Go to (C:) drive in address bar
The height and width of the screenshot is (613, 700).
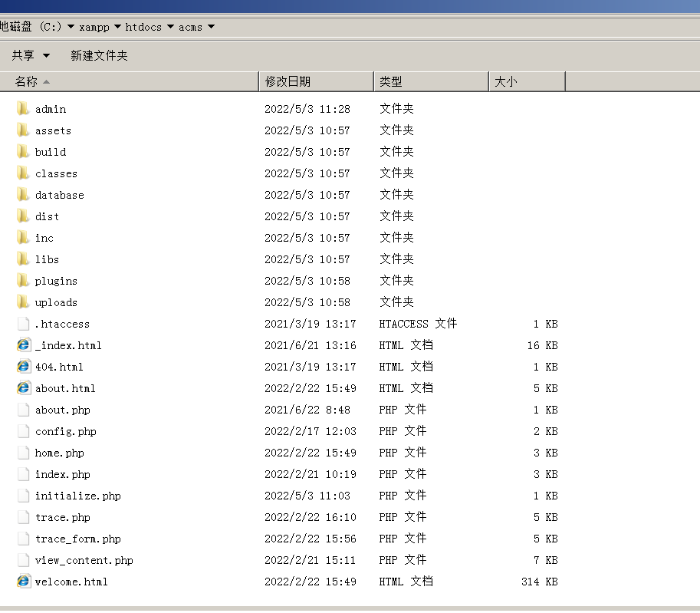51,27
